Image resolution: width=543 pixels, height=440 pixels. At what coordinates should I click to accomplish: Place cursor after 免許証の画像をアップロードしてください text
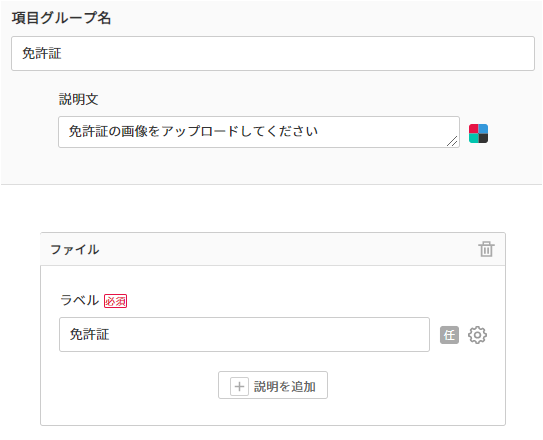[x=319, y=131]
